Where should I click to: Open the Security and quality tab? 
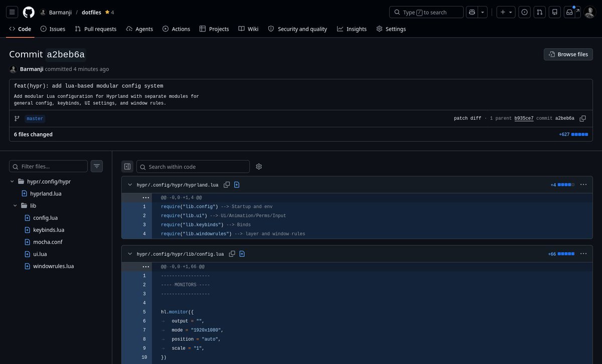click(297, 29)
